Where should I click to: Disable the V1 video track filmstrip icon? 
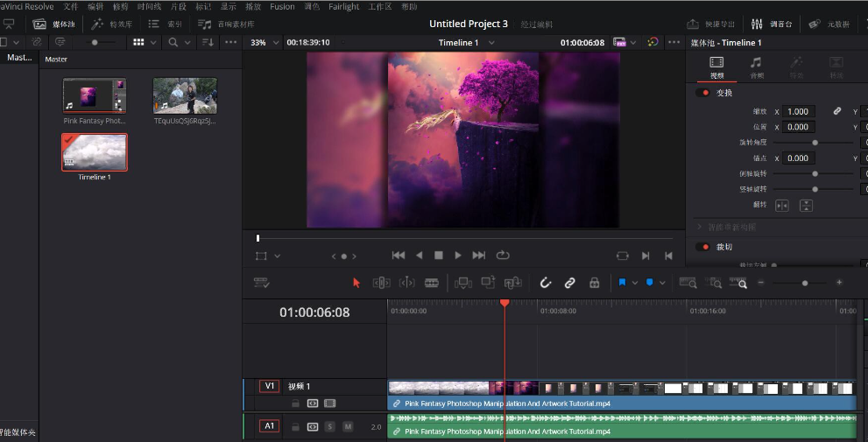(x=329, y=403)
